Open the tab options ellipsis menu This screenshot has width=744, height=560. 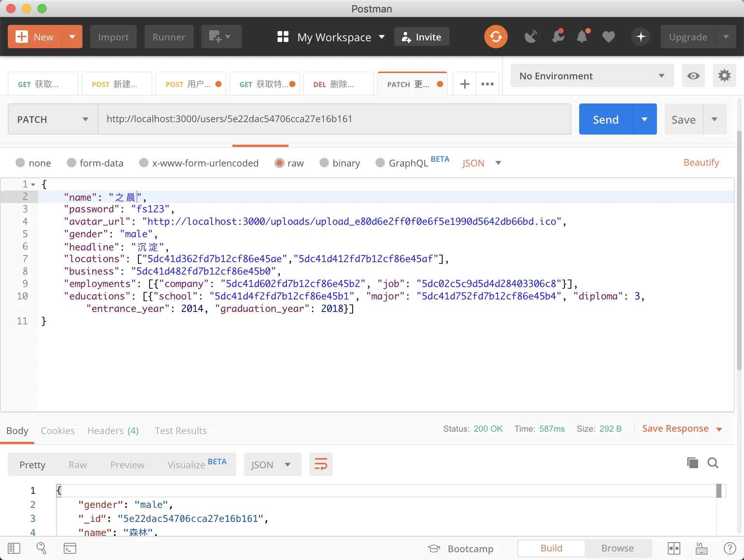coord(487,84)
